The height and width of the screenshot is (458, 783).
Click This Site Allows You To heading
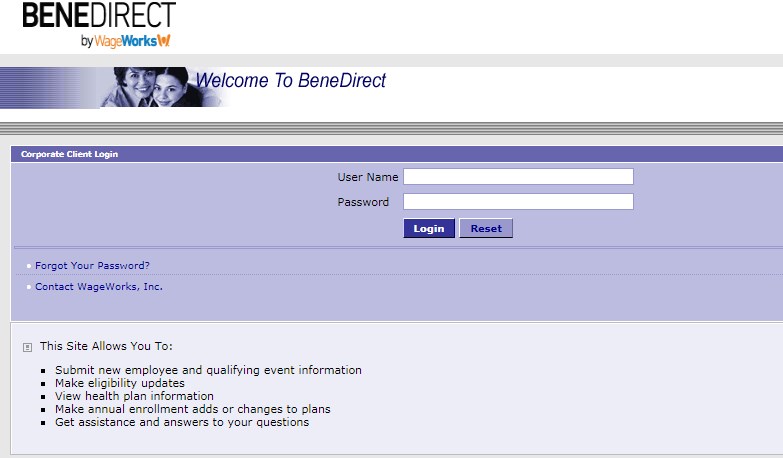[x=106, y=346]
